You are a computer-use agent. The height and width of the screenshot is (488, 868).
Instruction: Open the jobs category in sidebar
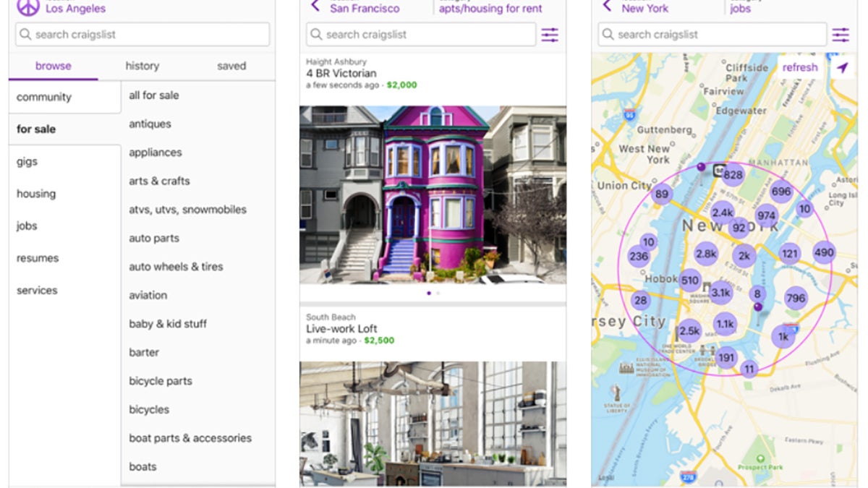click(x=65, y=226)
